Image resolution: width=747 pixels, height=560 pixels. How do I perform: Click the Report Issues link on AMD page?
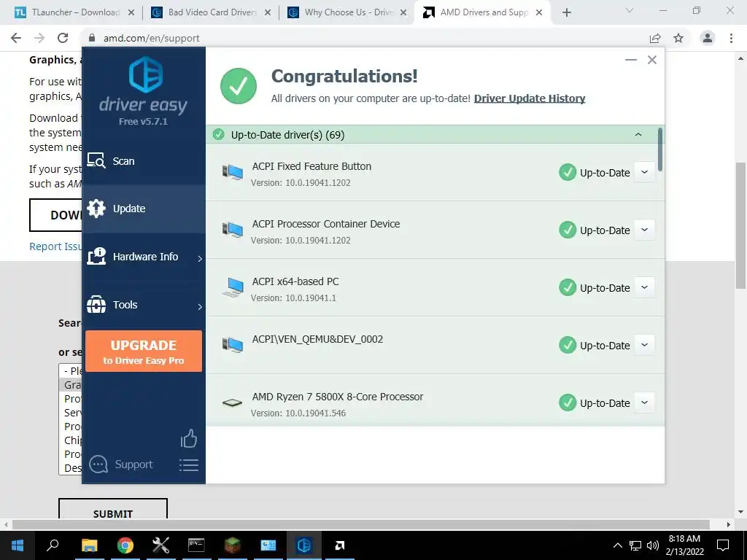point(55,246)
